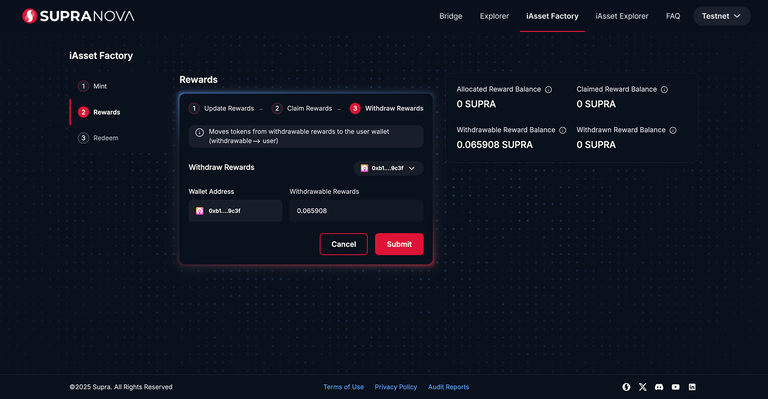
Task: Open Discord icon in footer
Action: [659, 387]
